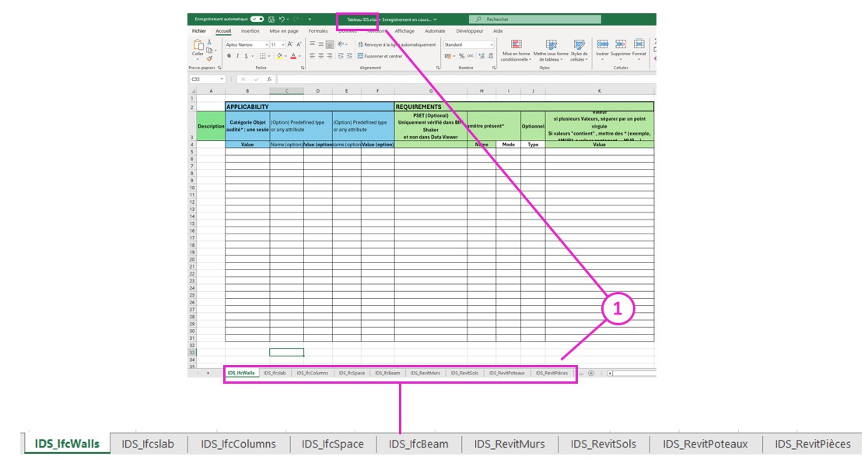This screenshot has height=460, width=868.
Task: Toggle middle vertical alignment button
Action: point(320,44)
